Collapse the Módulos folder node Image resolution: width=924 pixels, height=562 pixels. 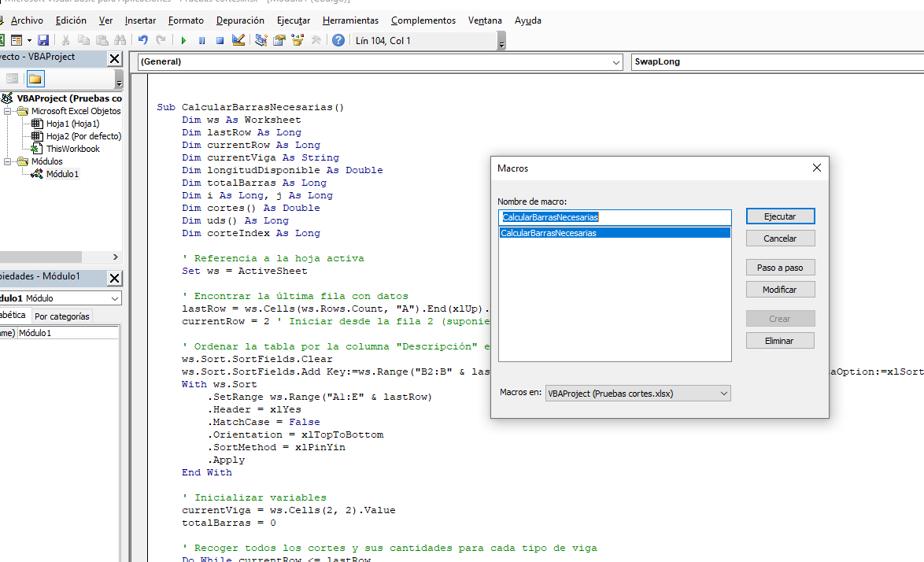click(9, 161)
